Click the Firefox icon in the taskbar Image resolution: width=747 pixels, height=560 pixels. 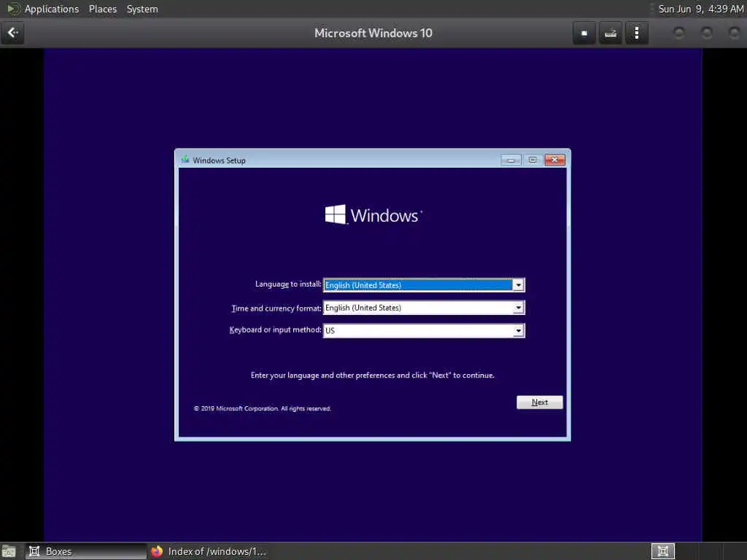[157, 551]
